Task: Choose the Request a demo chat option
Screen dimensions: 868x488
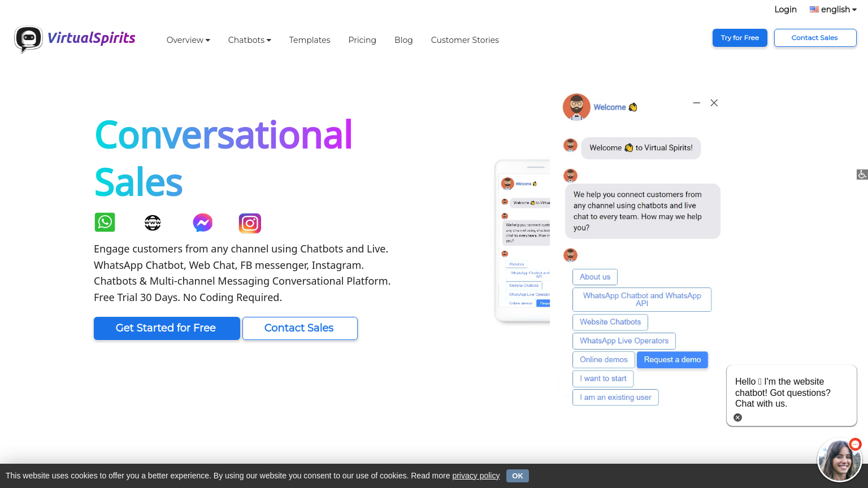Action: [x=672, y=360]
